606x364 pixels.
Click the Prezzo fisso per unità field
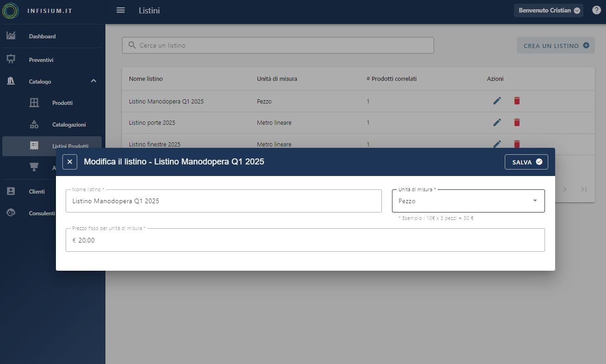(305, 240)
